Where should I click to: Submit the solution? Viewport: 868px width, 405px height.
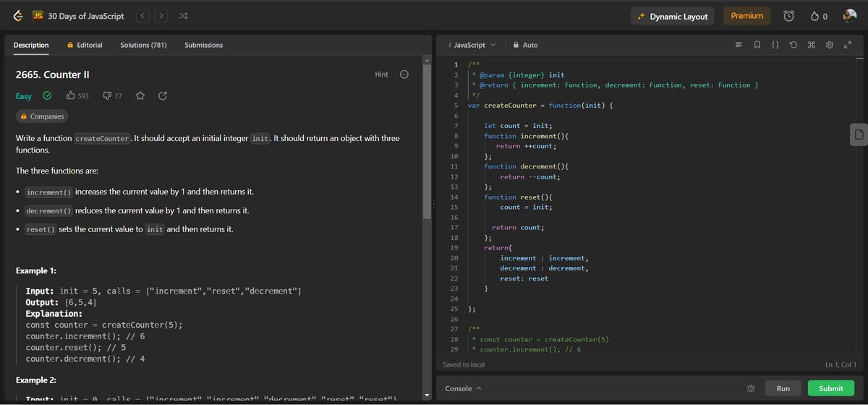click(x=831, y=388)
